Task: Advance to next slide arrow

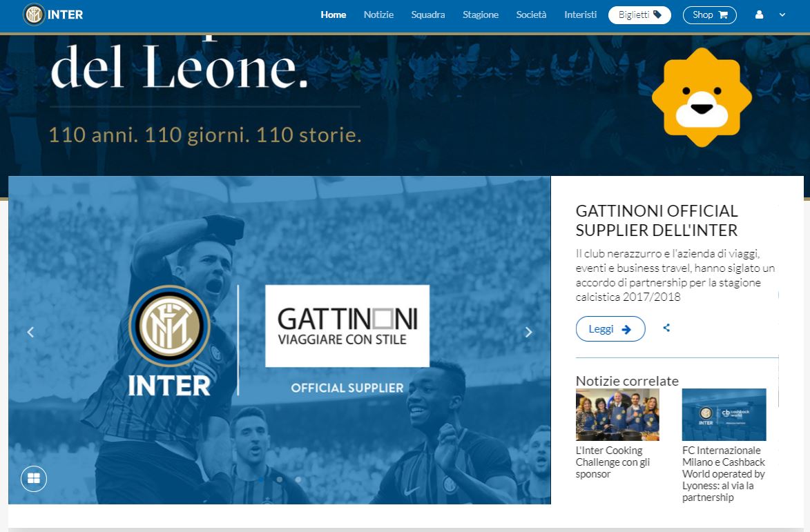Action: coord(528,333)
